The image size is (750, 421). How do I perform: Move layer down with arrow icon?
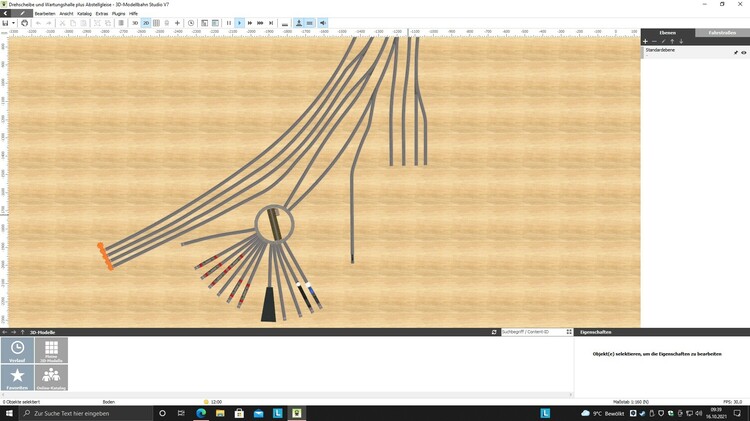pos(681,42)
